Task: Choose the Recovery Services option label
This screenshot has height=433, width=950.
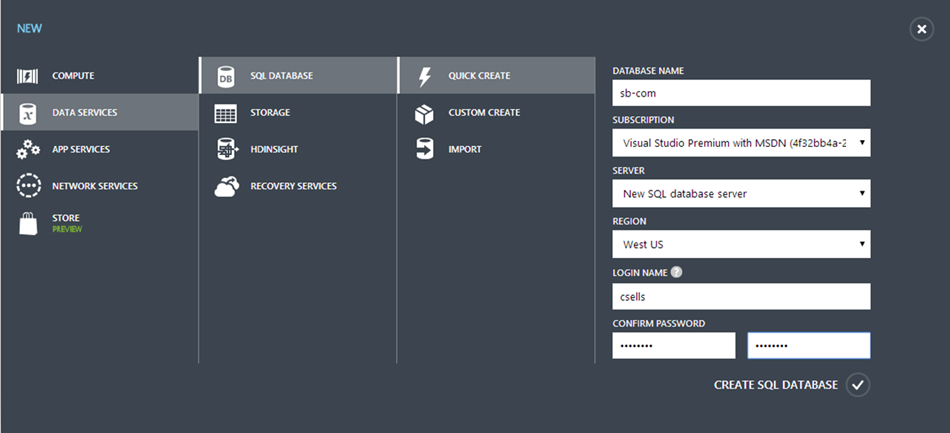Action: [x=293, y=186]
